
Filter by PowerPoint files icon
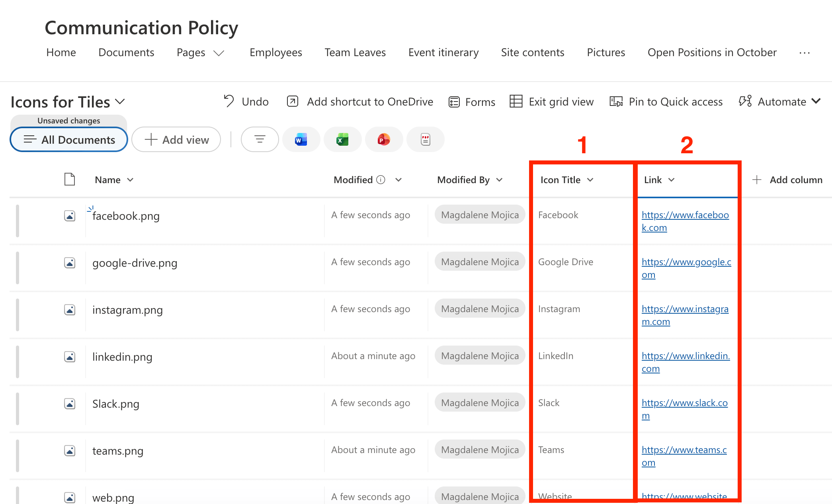pyautogui.click(x=384, y=139)
